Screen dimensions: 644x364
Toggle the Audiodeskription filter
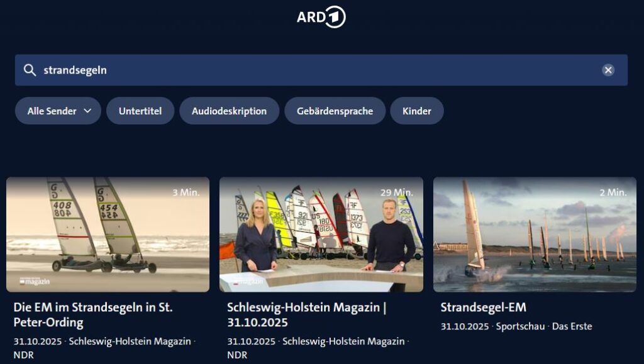pos(229,111)
